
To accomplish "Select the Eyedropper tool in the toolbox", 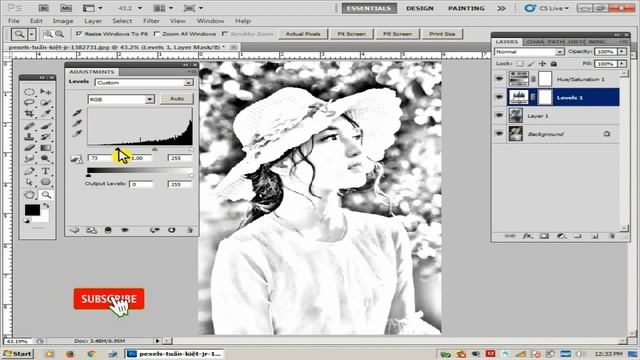I will (x=46, y=113).
